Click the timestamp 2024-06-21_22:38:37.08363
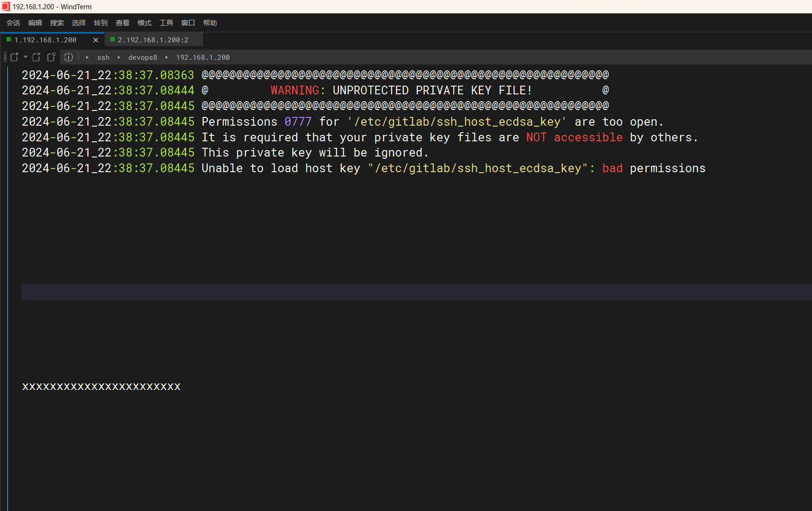 pos(108,75)
